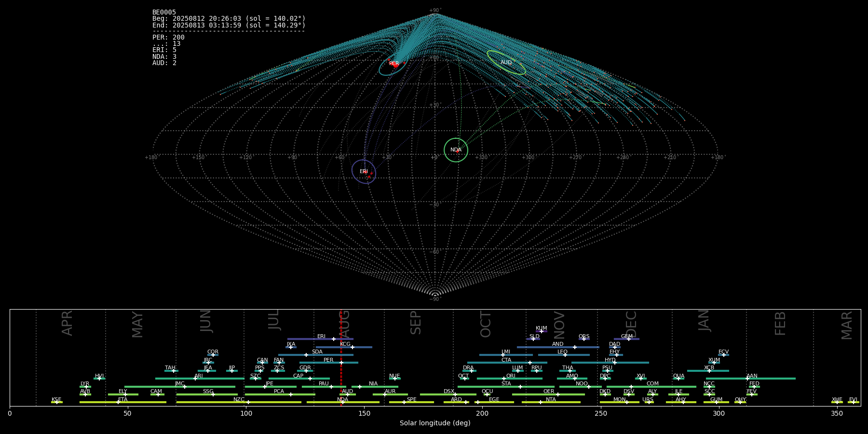Click the AUG month label in the timeline

344,323
